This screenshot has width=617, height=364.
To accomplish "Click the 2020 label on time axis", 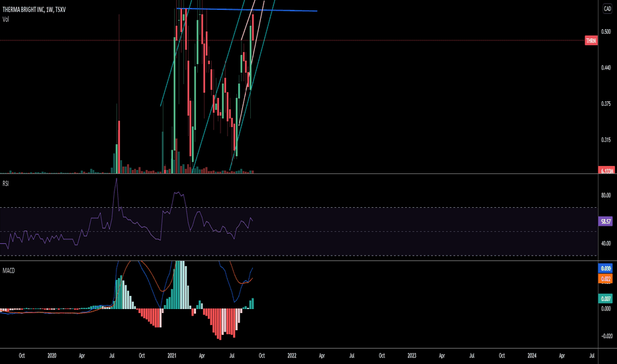I will point(52,355).
